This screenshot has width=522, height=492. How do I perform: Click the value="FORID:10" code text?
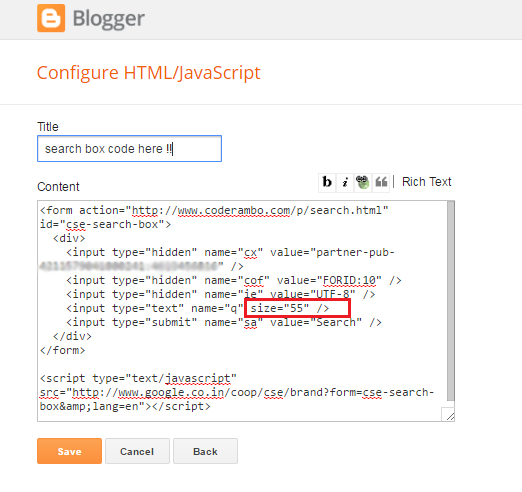tap(329, 280)
